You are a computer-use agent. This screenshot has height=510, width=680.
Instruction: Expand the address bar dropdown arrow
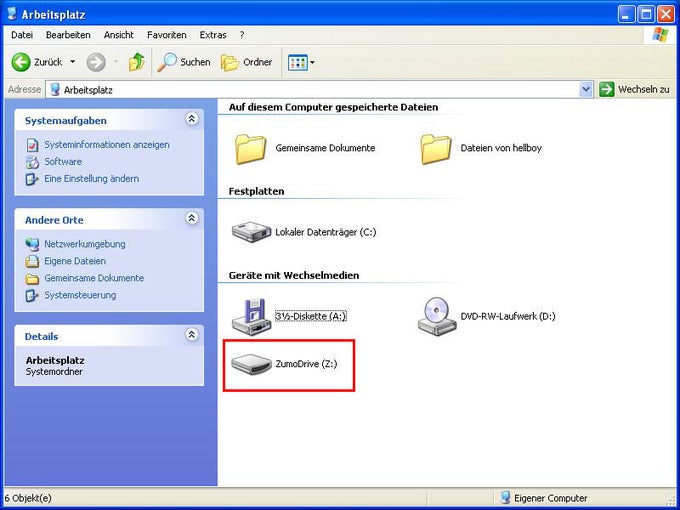586,90
